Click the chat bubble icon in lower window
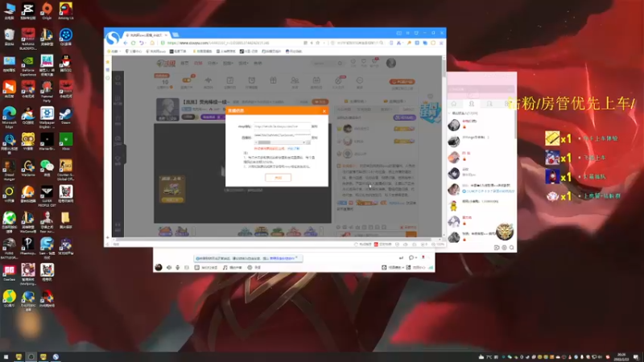644x362 pixels. [x=411, y=257]
